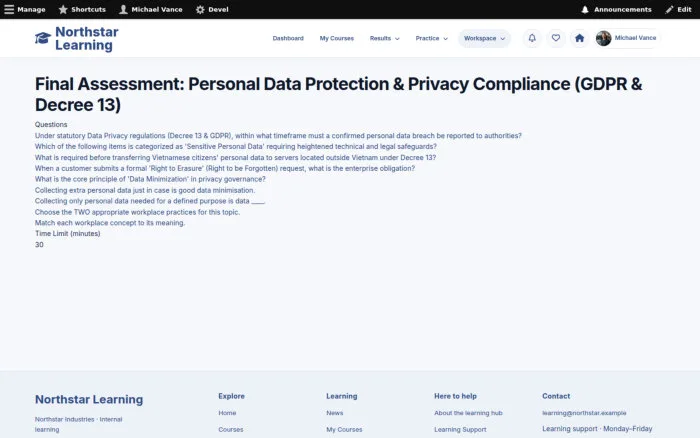Open the 'Right to Erasure' question
The image size is (700, 438).
225,168
